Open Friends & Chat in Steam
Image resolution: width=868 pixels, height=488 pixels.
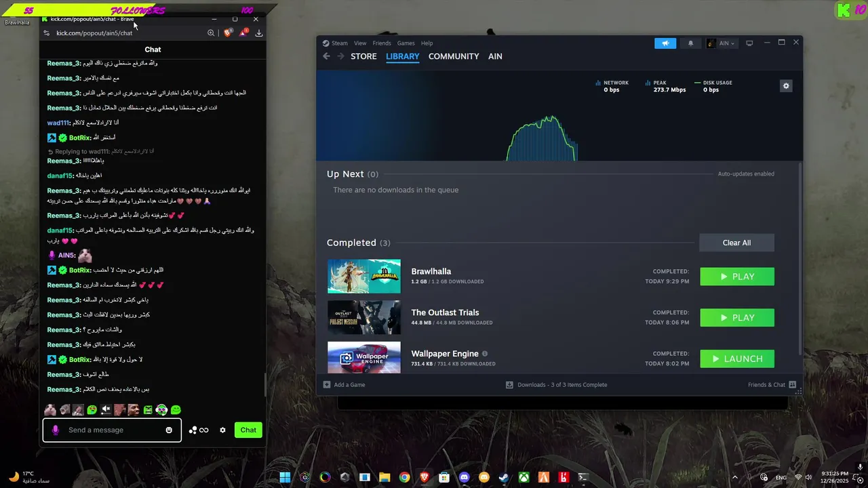(772, 384)
